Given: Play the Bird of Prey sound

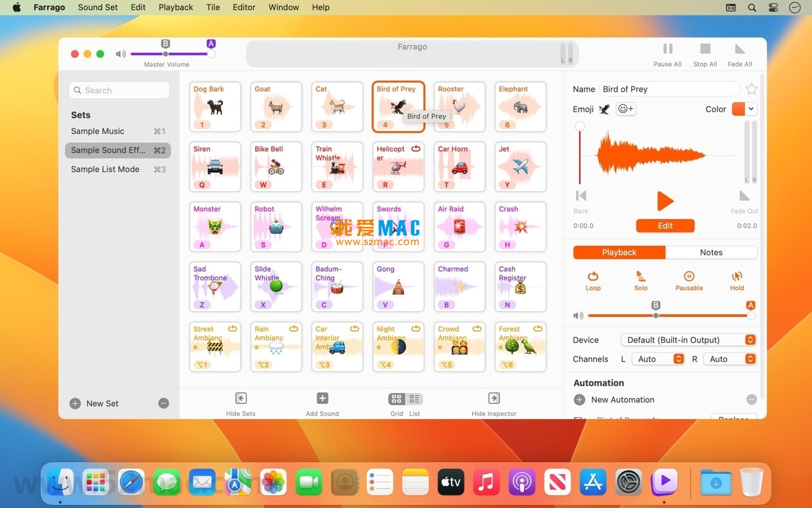Looking at the screenshot, I should coord(665,201).
